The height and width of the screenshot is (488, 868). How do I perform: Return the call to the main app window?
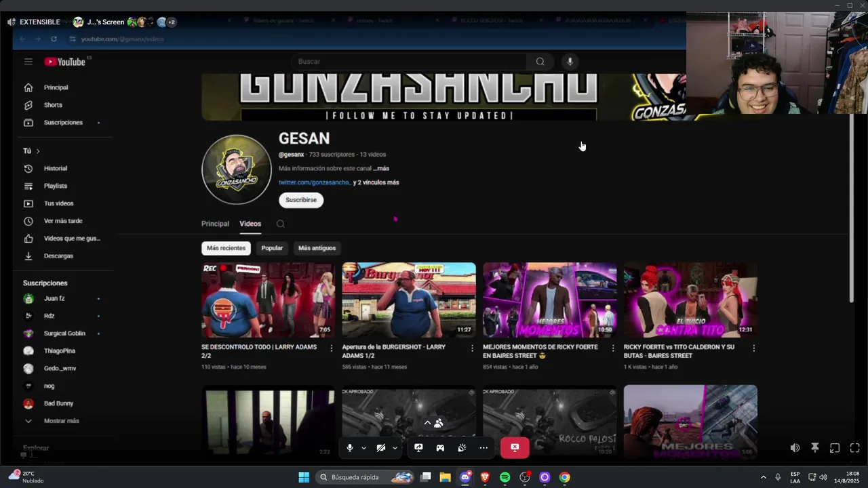pos(835,448)
